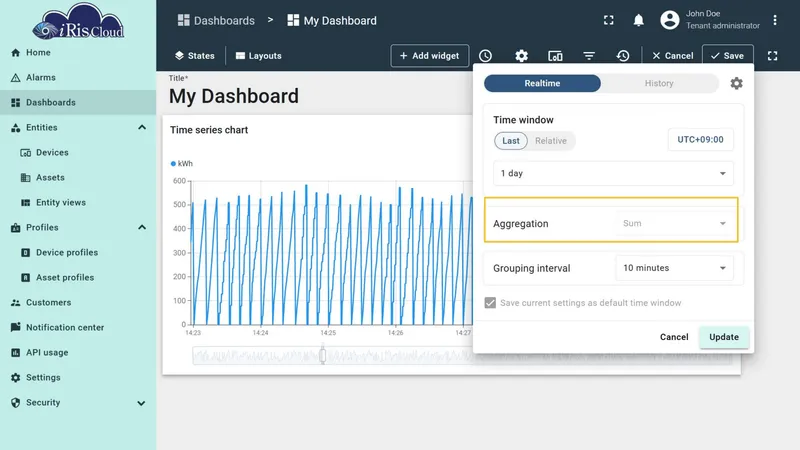
Task: Click Cancel in time window panel
Action: click(x=673, y=337)
